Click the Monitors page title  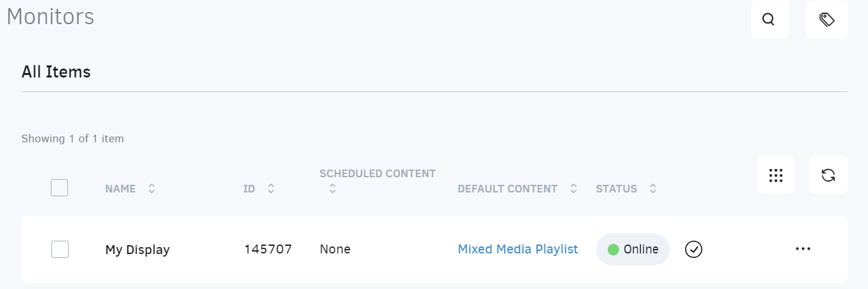tap(50, 17)
